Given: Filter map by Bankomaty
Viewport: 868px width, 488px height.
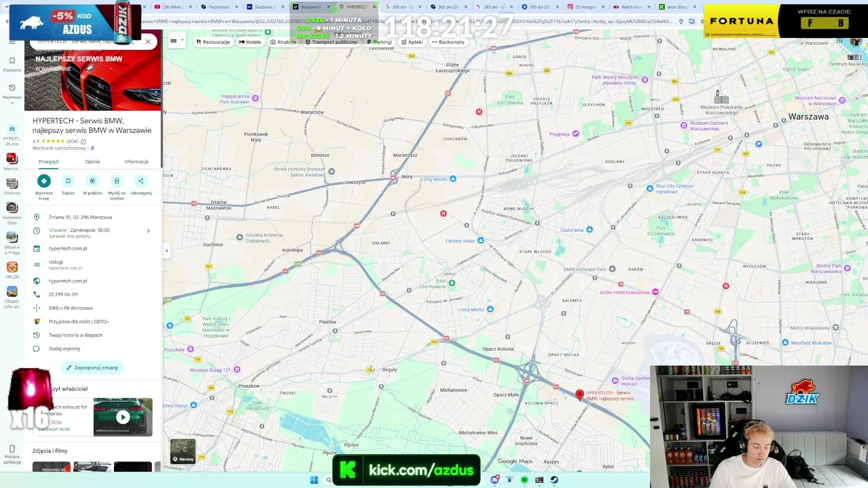Looking at the screenshot, I should coord(448,42).
